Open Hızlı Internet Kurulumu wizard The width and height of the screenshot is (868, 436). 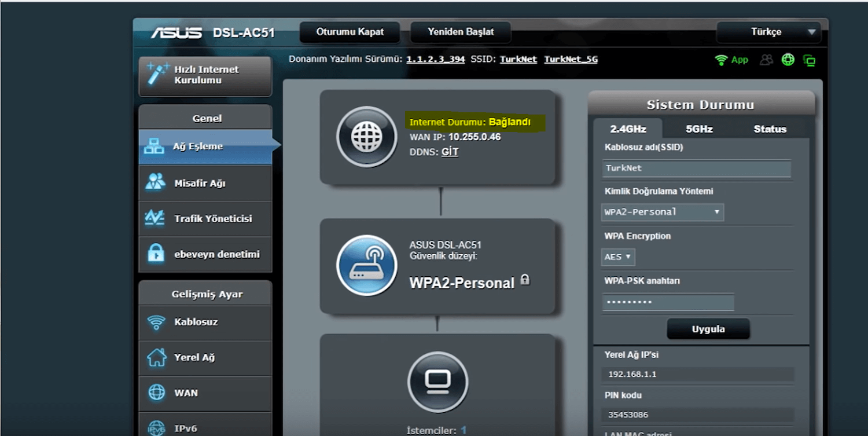(205, 75)
